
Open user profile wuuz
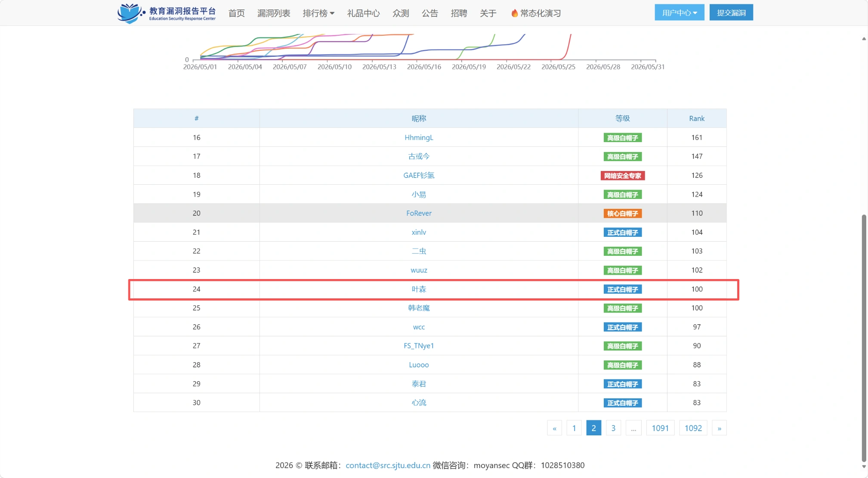pos(419,270)
